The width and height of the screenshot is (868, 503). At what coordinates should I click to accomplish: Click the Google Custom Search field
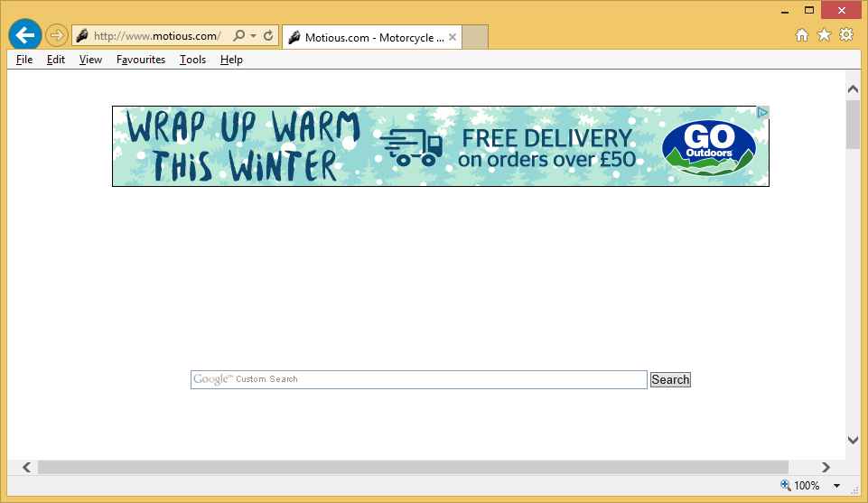(x=418, y=379)
